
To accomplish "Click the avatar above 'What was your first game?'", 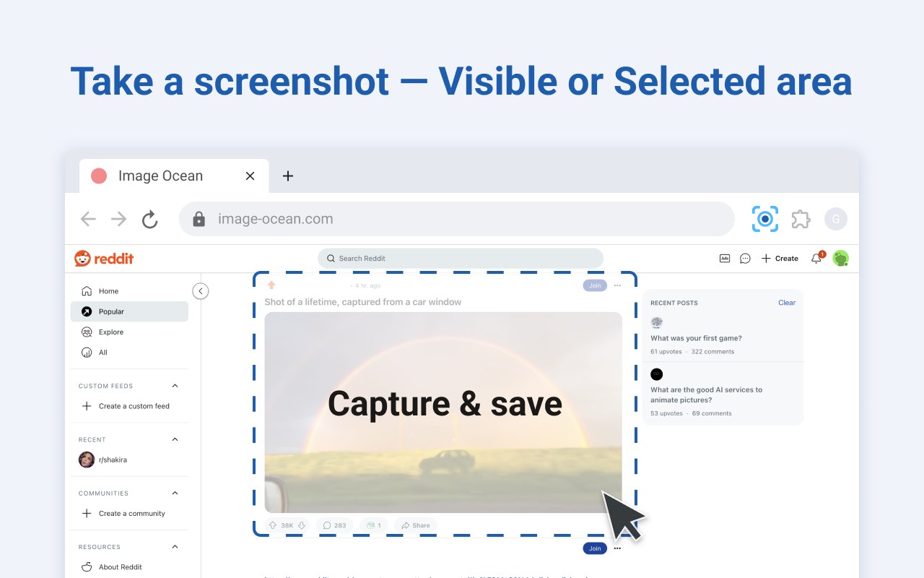I will click(x=656, y=322).
